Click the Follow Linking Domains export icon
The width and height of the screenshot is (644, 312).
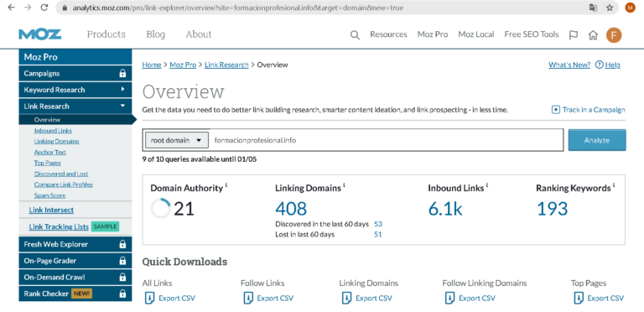449,298
